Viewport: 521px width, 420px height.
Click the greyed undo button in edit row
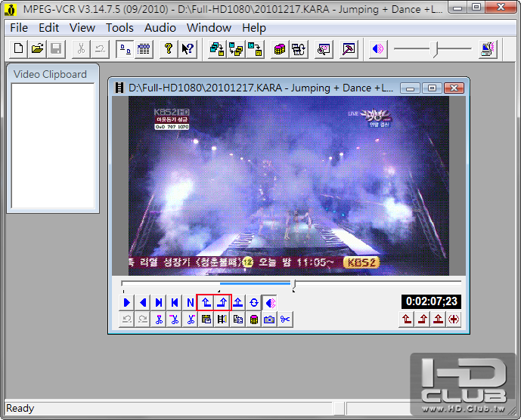pyautogui.click(x=126, y=320)
